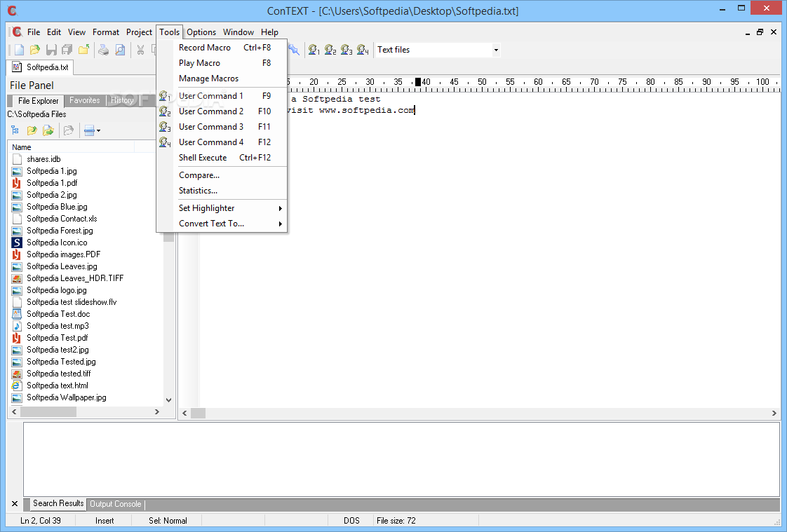Click the file list scroll down arrow

point(168,400)
